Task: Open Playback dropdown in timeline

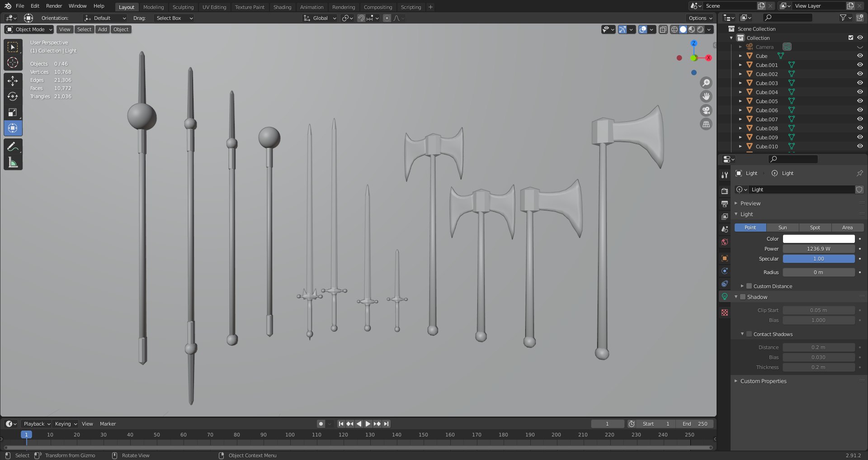Action: [37, 424]
